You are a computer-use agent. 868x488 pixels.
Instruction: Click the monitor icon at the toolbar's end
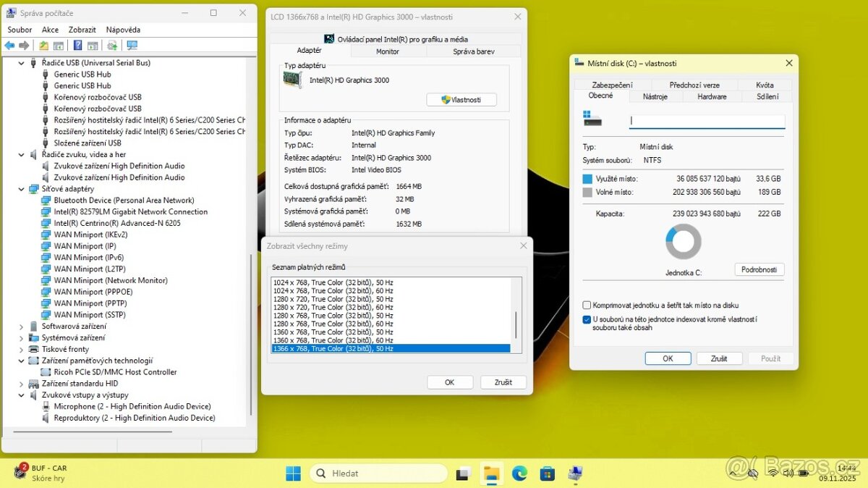132,45
